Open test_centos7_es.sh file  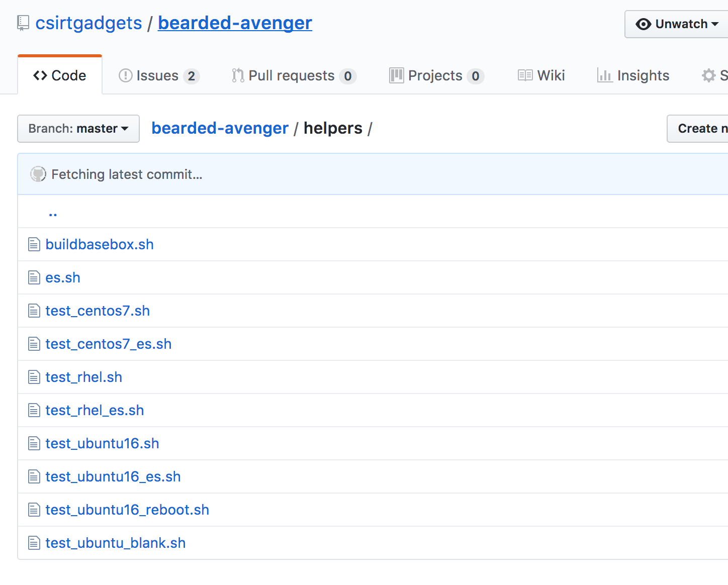(109, 344)
